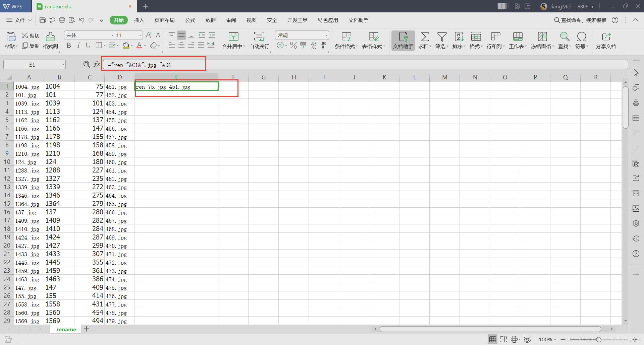Click the search commands box 查找命令
Image resolution: width=644 pixels, height=345 pixels.
[x=580, y=20]
